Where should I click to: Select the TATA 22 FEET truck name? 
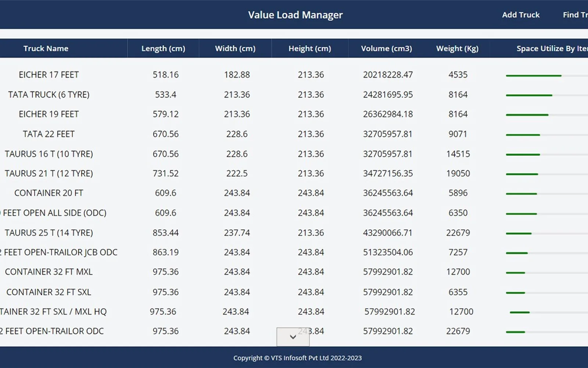point(49,134)
